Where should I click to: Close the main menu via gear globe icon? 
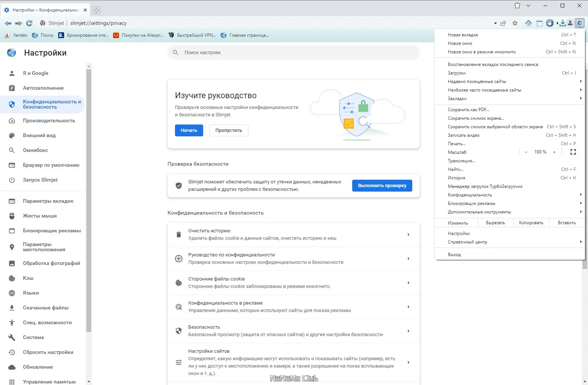(x=580, y=23)
